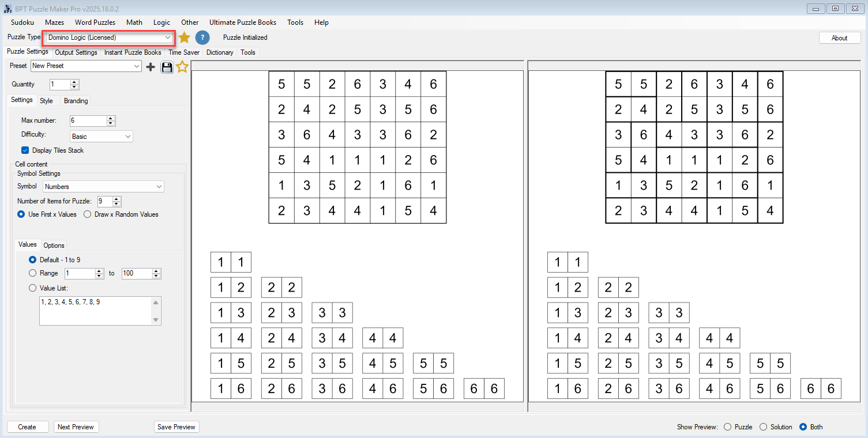The height and width of the screenshot is (438, 868).
Task: Disable Display Tiles Stack
Action: (x=25, y=150)
